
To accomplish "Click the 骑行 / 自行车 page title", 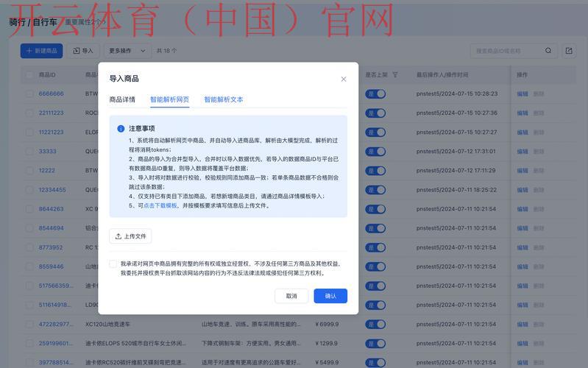I will [33, 22].
